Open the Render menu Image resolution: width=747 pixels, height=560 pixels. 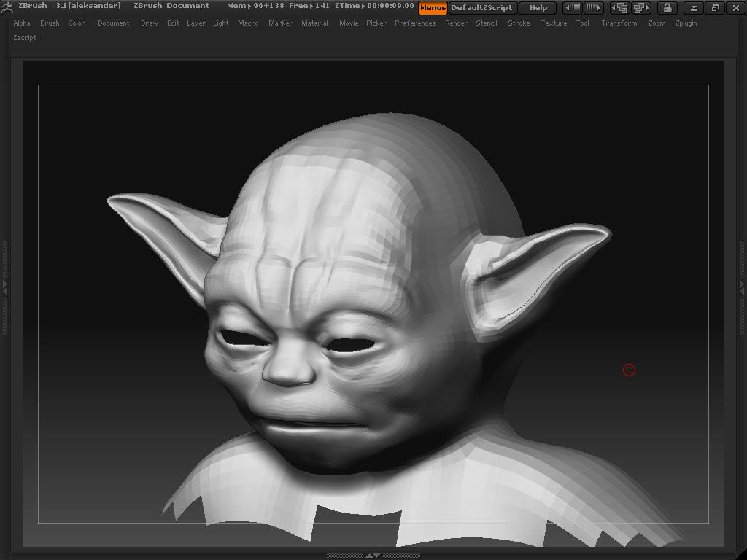pyautogui.click(x=456, y=23)
